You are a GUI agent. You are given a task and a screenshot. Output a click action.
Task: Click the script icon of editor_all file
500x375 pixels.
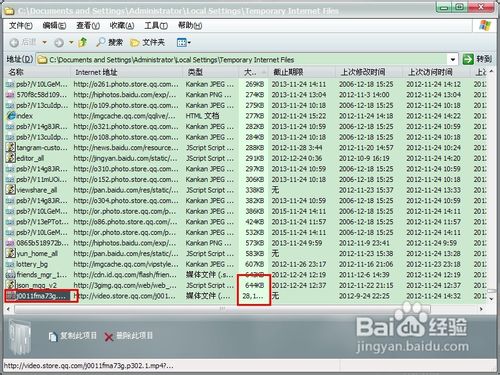tap(11, 158)
